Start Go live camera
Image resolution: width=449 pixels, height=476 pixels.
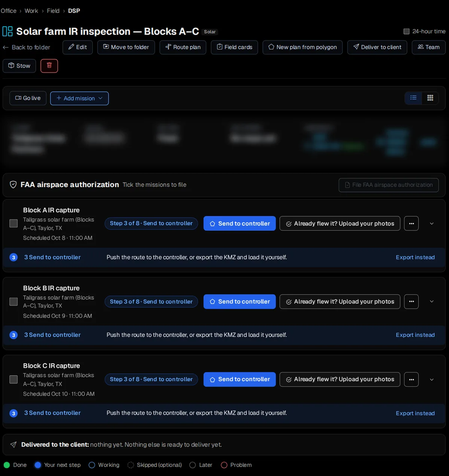[x=28, y=98]
